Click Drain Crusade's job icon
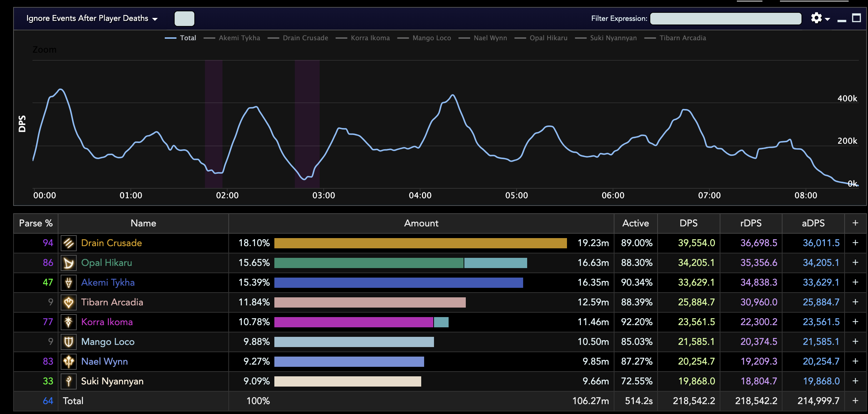The width and height of the screenshot is (868, 414). (x=69, y=243)
